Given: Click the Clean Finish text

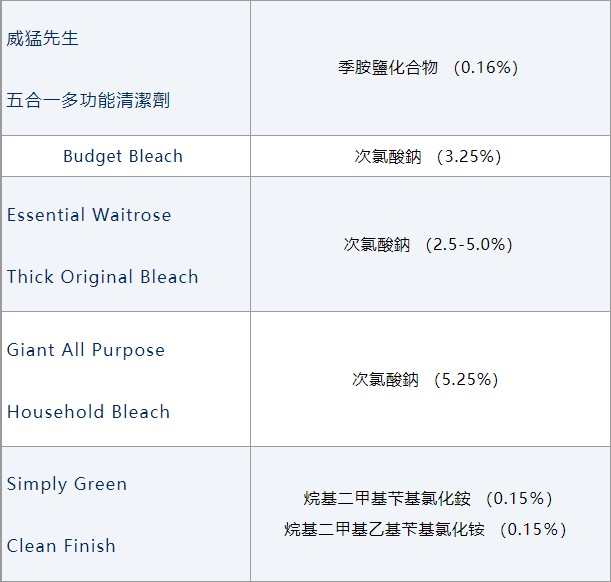Looking at the screenshot, I should pyautogui.click(x=61, y=546).
